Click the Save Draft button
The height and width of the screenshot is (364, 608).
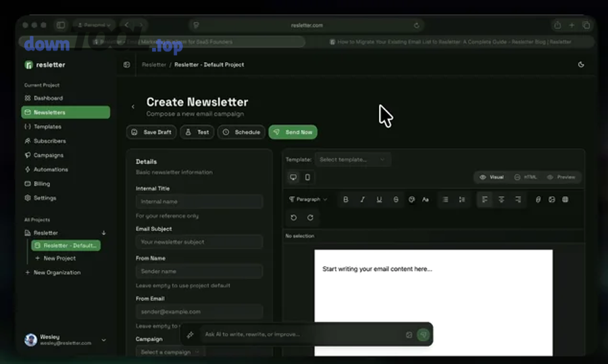(x=151, y=132)
